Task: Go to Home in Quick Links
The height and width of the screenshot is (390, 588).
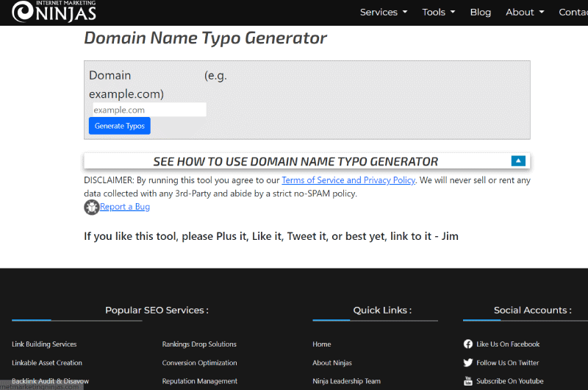Action: pyautogui.click(x=322, y=344)
